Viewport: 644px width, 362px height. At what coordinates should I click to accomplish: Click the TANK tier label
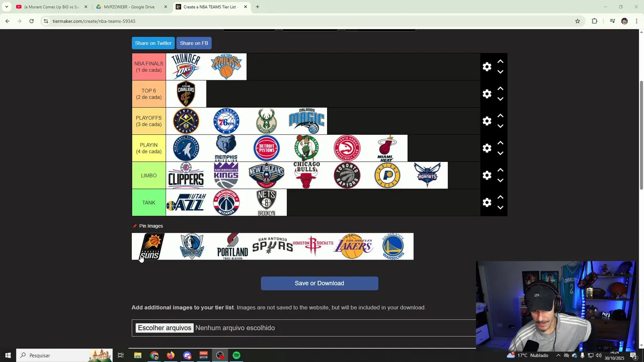coord(149,203)
